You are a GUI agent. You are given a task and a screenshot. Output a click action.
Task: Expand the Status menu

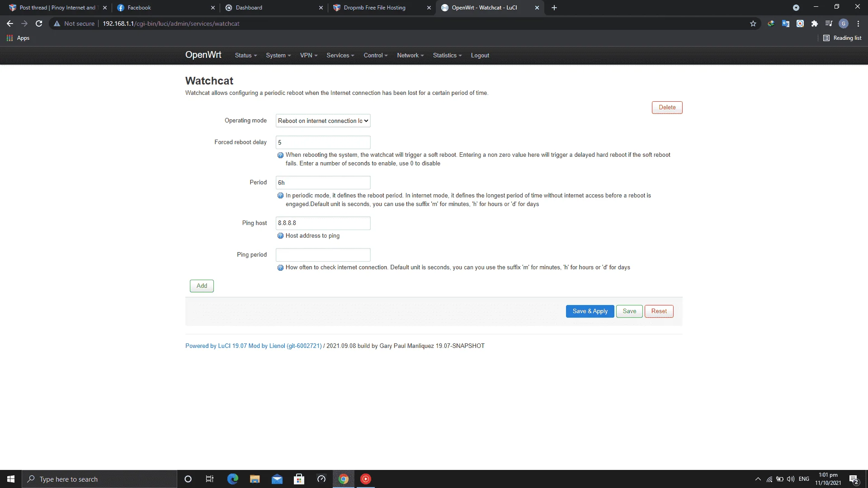coord(246,56)
